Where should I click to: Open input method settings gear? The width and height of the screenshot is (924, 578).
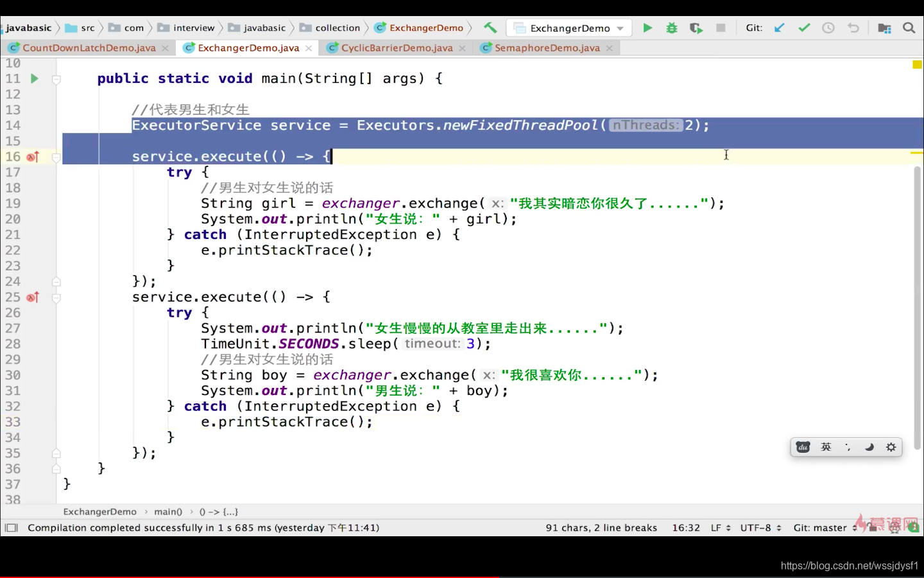pyautogui.click(x=891, y=447)
